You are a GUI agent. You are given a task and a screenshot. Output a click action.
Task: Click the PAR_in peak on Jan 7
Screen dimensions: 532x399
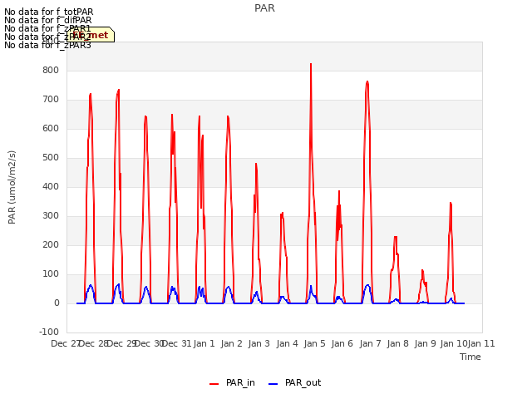pyautogui.click(x=367, y=82)
